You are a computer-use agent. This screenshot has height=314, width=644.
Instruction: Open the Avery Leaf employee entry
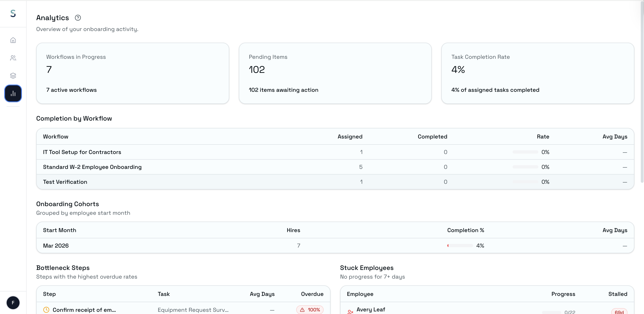tap(371, 309)
